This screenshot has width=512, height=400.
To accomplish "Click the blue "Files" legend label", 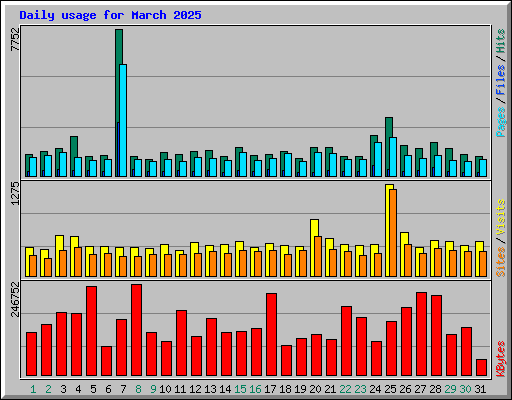I will pyautogui.click(x=500, y=80).
